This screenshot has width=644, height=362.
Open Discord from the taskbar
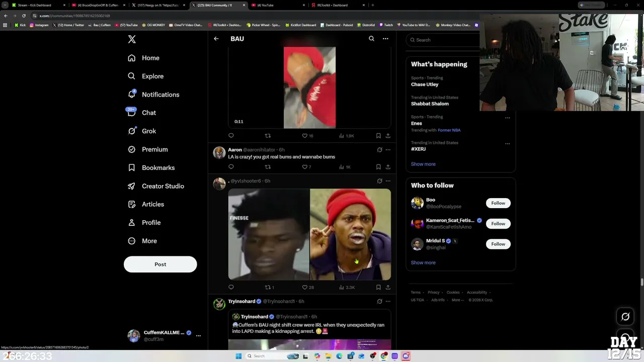pyautogui.click(x=406, y=356)
